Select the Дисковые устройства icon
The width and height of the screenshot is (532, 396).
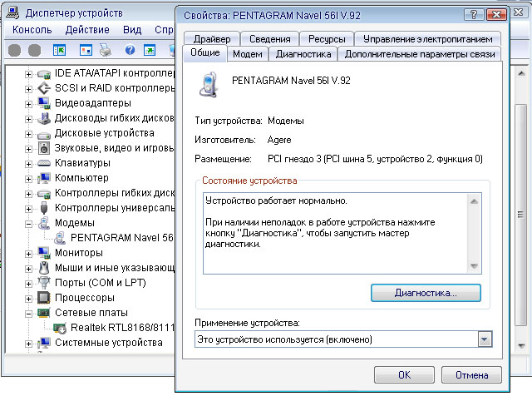[x=44, y=135]
